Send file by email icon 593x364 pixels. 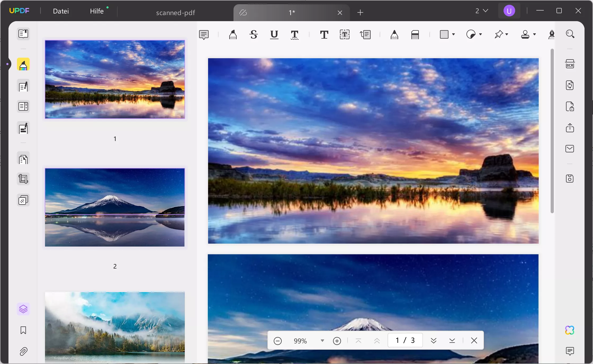570,149
